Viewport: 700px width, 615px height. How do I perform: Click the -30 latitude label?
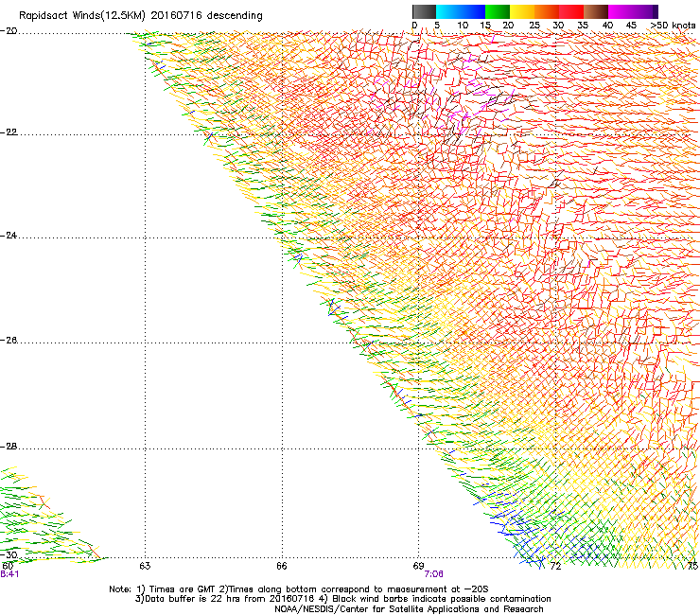tap(9, 554)
